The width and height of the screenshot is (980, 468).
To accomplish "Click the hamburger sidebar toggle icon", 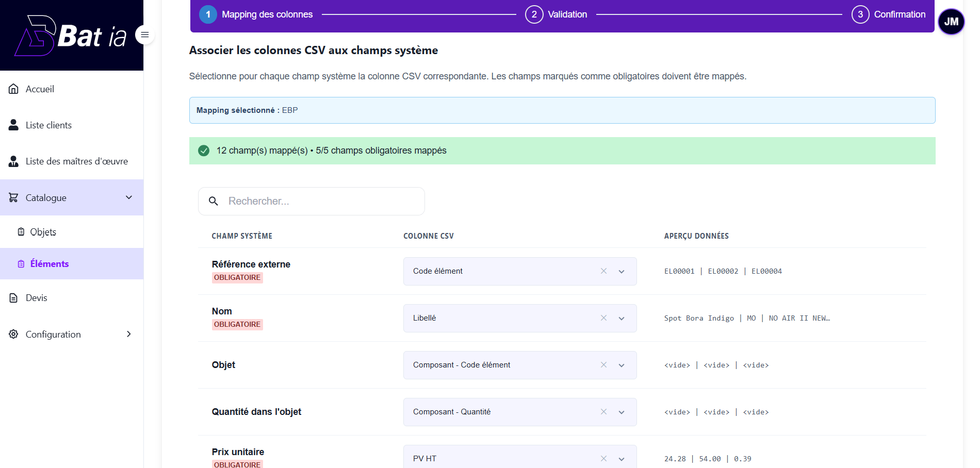I will point(145,35).
